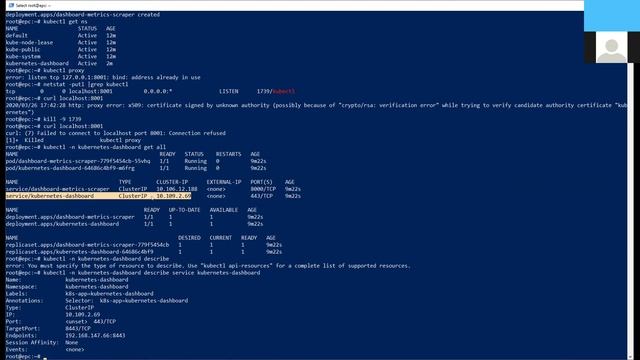This screenshot has width=640, height=360.
Task: Select the participant avatar thumbnail
Action: click(x=611, y=47)
